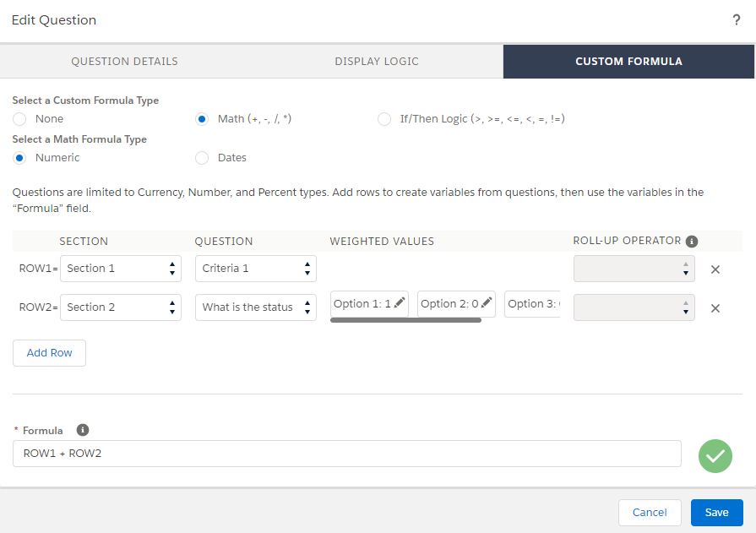Select the None formula type

pyautogui.click(x=19, y=119)
